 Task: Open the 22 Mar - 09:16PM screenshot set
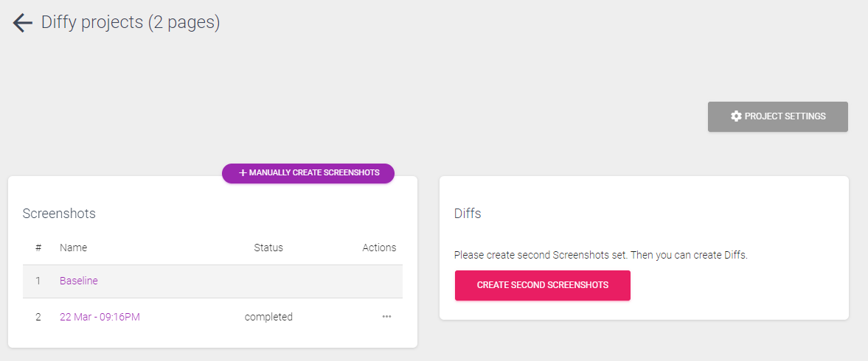point(100,317)
